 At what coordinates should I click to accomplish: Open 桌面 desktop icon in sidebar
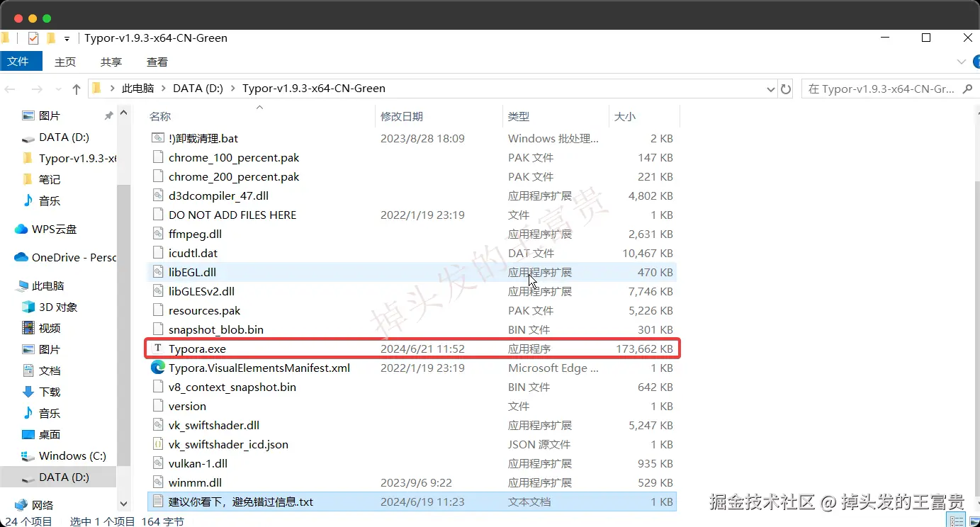28,434
